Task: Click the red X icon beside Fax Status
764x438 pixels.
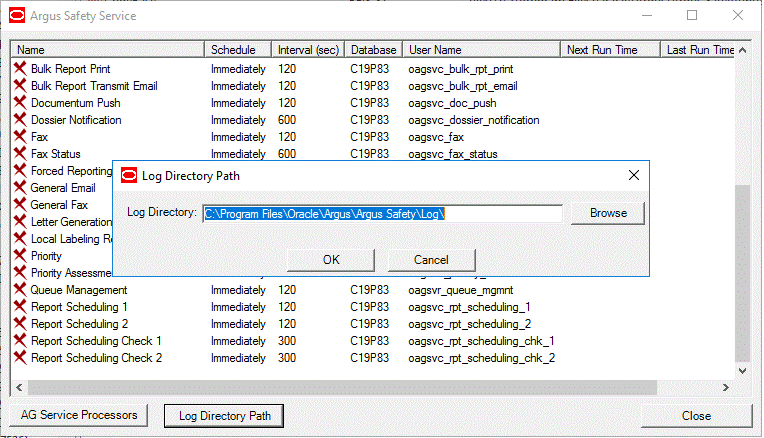Action: tap(20, 153)
